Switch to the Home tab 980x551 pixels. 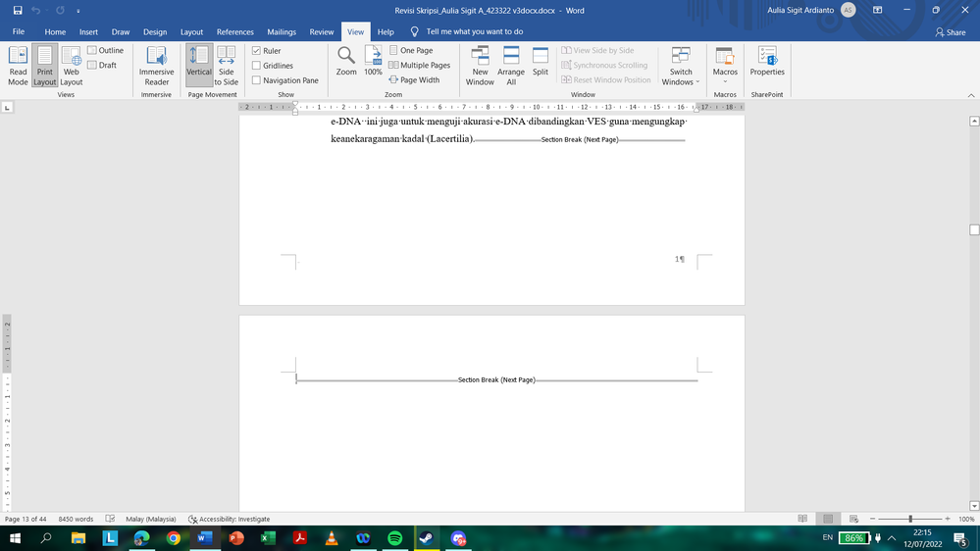[x=55, y=31]
